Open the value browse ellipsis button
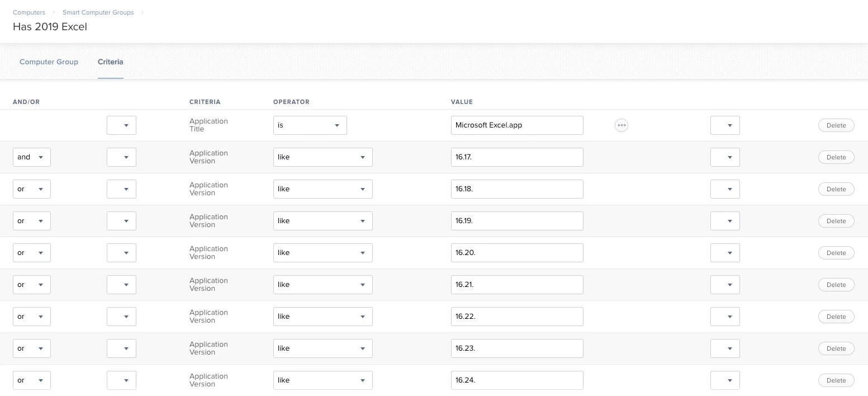Screen dimensions: 868x396 tap(622, 125)
